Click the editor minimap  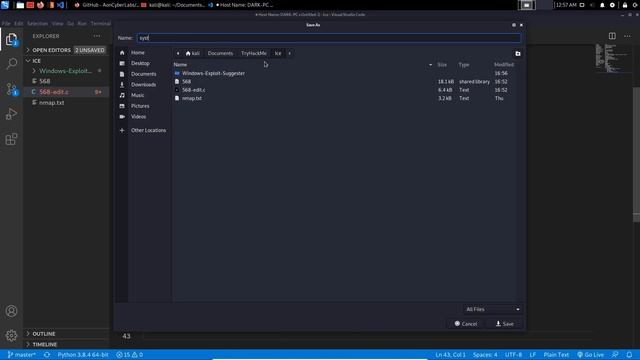tap(613, 58)
